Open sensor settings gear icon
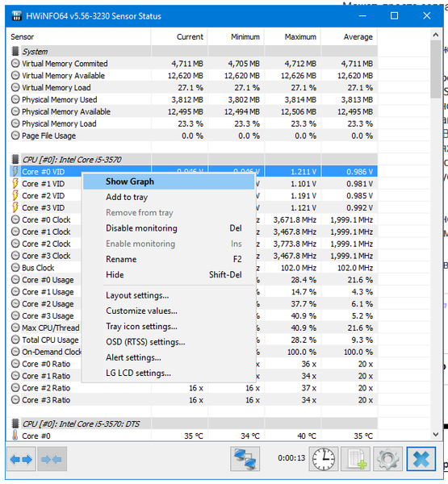The width and height of the screenshot is (448, 484). pyautogui.click(x=388, y=459)
